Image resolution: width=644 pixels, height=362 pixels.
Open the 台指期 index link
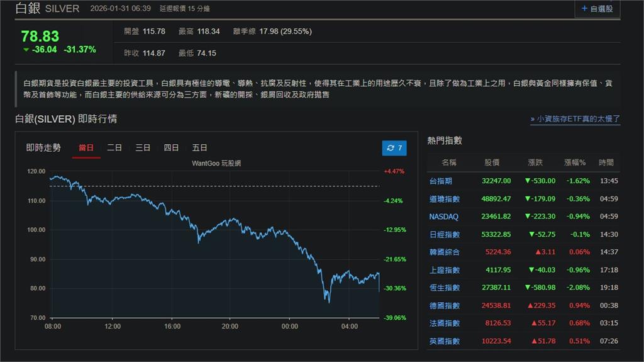pos(441,181)
